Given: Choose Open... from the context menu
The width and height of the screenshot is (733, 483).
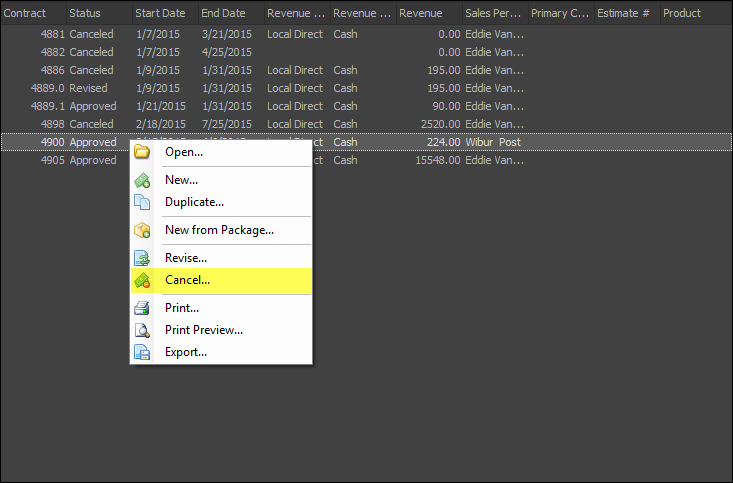Looking at the screenshot, I should [221, 152].
